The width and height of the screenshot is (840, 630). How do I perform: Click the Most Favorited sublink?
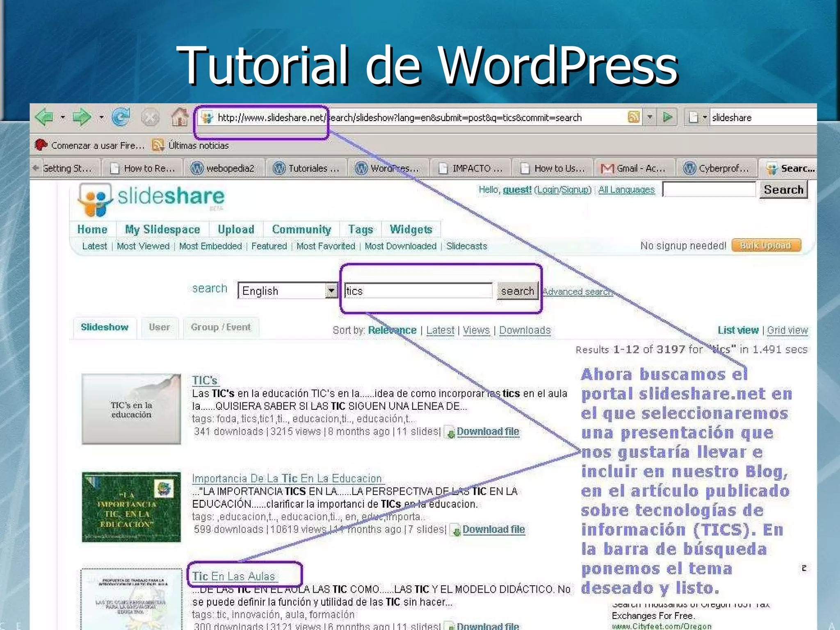point(326,246)
